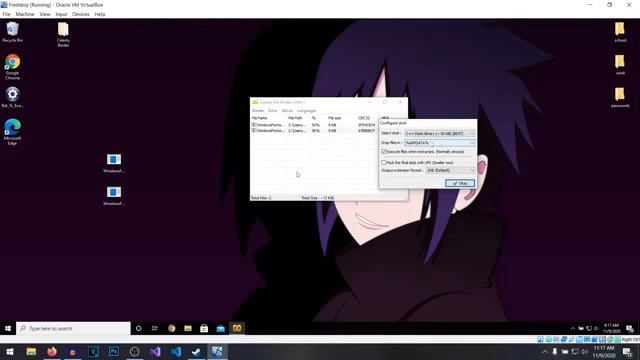Open Languages menu in Celesty Binder
The width and height of the screenshot is (640, 360).
tap(307, 111)
